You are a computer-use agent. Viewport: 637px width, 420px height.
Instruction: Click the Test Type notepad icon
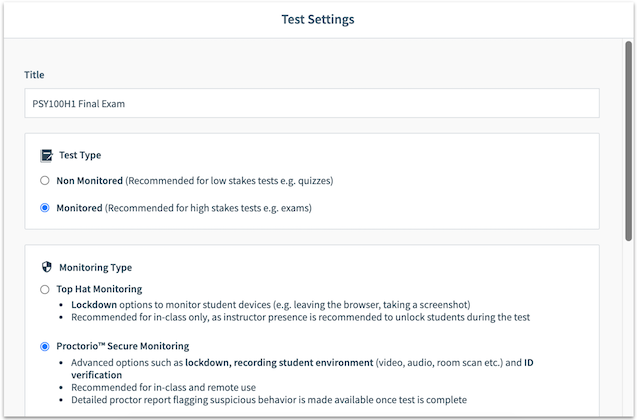click(46, 156)
